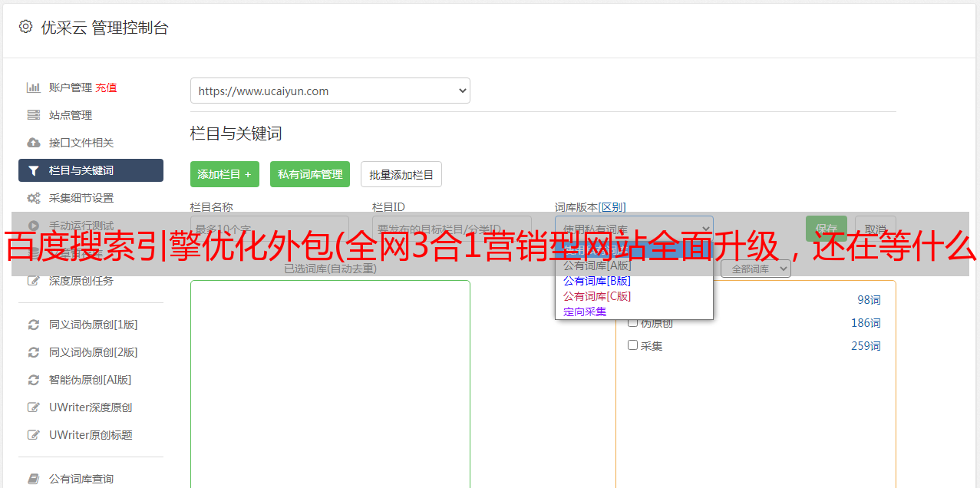Image resolution: width=980 pixels, height=488 pixels.
Task: Click the edit icon for 深度原创任务
Action: pos(34,281)
